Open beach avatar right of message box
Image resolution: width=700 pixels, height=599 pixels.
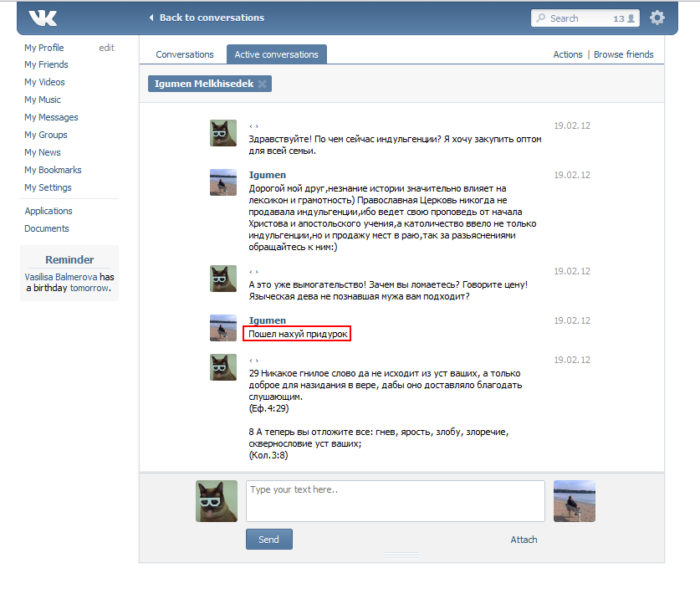(575, 501)
